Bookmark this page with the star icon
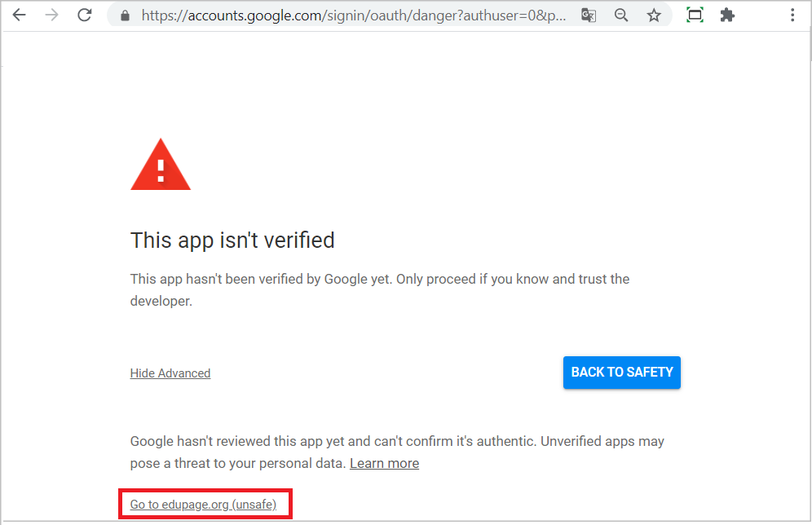 (x=654, y=15)
